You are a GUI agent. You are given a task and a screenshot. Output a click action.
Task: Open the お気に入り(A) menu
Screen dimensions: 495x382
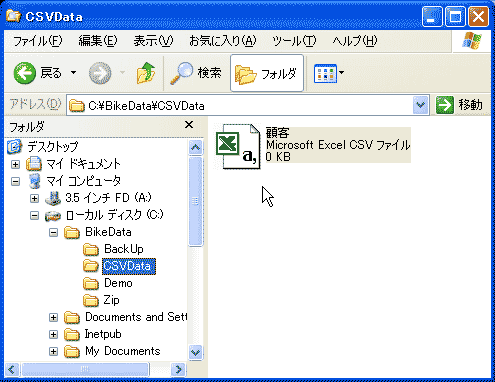pyautogui.click(x=222, y=41)
